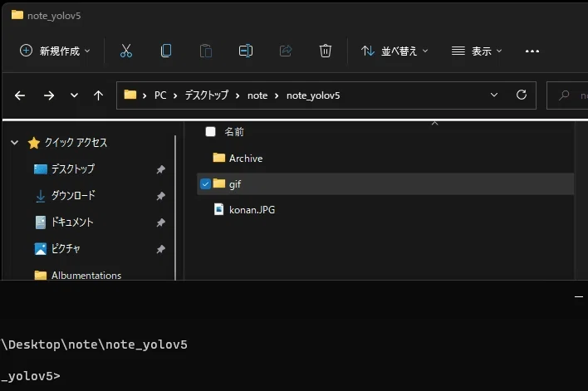Click note_yolov5 in the address breadcrumb
Image resolution: width=588 pixels, height=391 pixels.
313,95
